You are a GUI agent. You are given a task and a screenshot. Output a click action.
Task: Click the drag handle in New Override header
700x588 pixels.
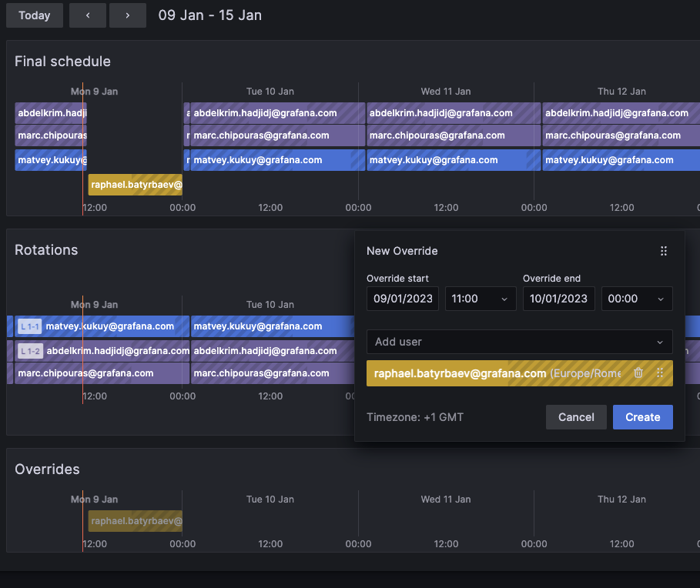coord(663,250)
